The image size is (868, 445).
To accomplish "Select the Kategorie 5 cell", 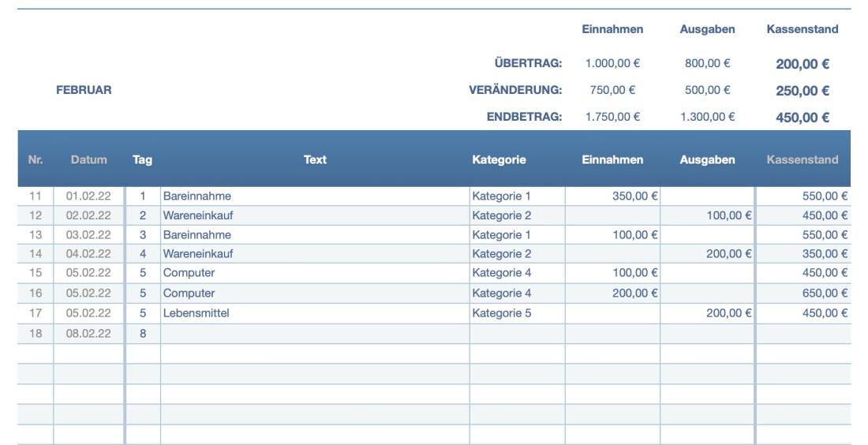I will pos(517,313).
